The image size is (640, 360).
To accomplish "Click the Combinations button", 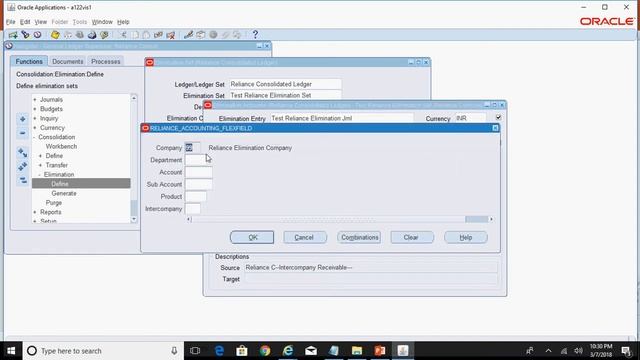I will [359, 238].
